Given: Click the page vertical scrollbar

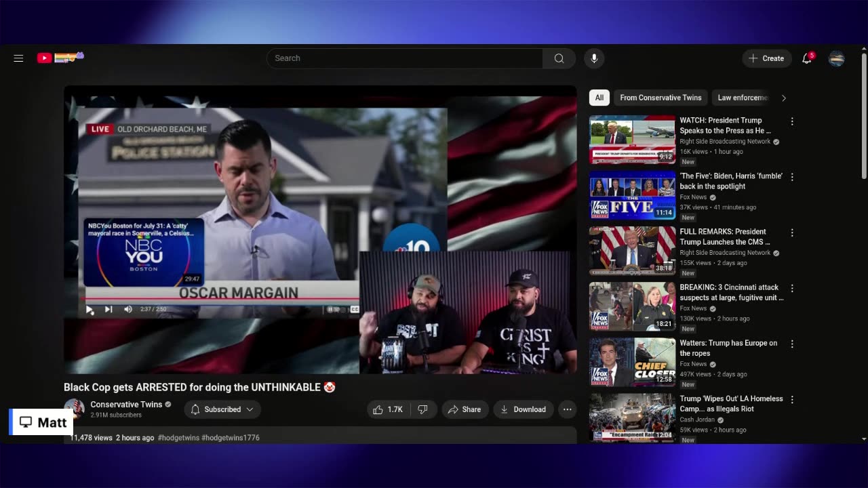Looking at the screenshot, I should tap(864, 115).
